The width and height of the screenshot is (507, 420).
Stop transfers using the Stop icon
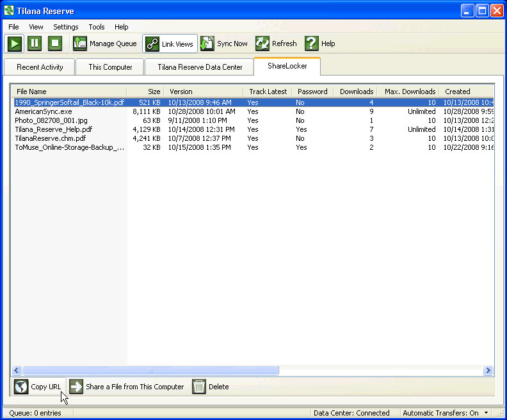[x=55, y=44]
